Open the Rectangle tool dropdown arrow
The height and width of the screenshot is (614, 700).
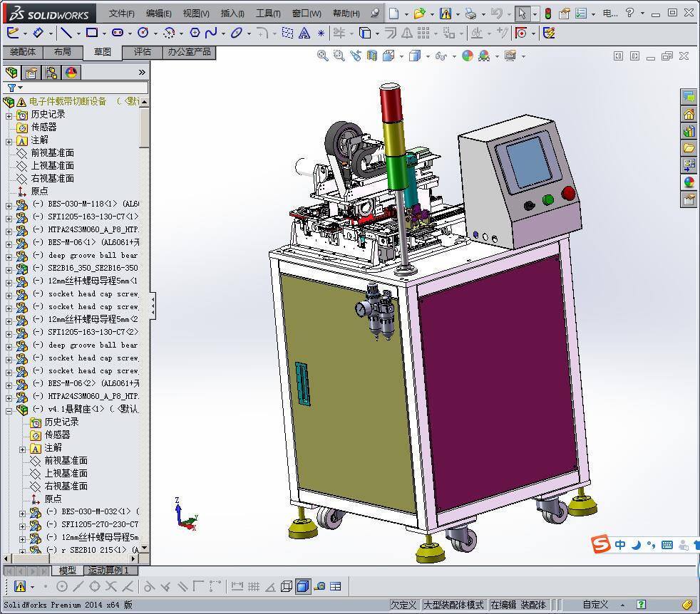[x=104, y=33]
